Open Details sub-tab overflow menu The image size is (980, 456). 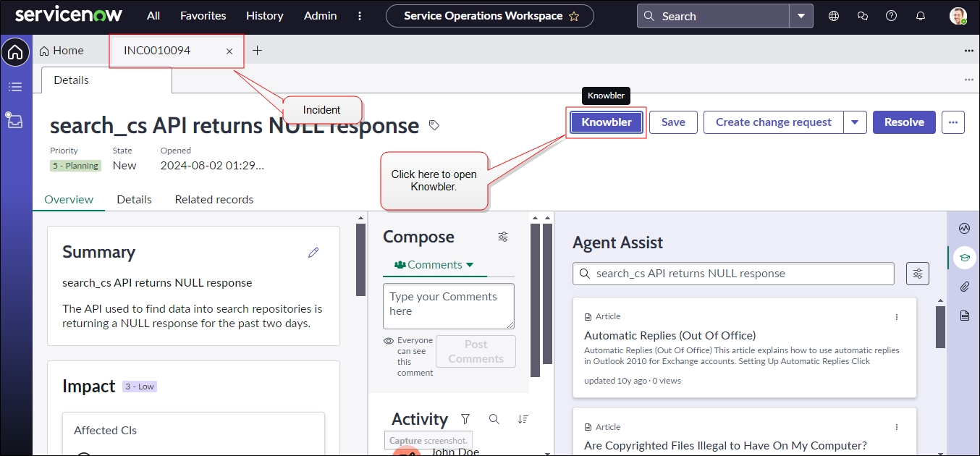point(969,80)
